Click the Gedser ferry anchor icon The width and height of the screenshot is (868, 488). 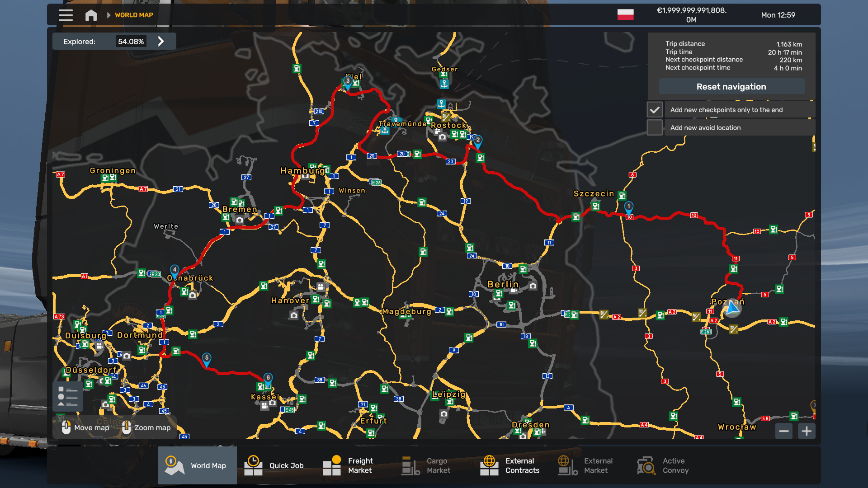(444, 83)
